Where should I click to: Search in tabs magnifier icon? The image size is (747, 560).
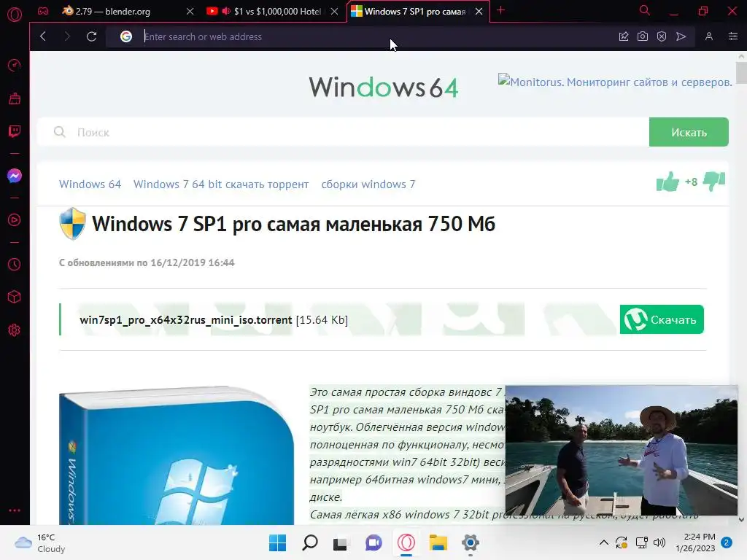point(645,10)
